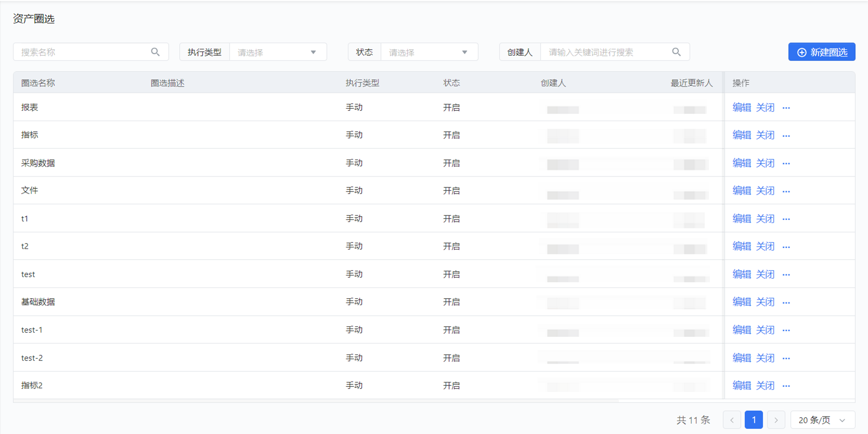This screenshot has width=868, height=434.
Task: Go to previous page arrow in pagination
Action: pos(731,420)
